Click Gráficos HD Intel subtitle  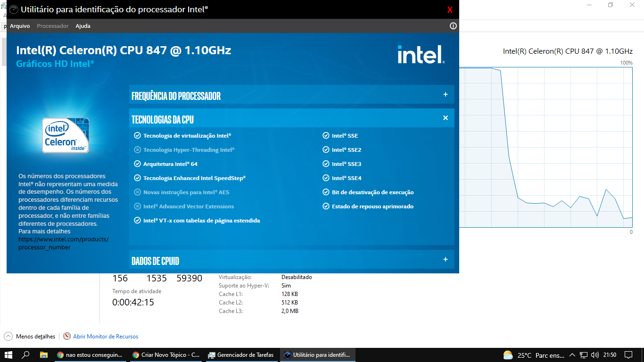(55, 64)
